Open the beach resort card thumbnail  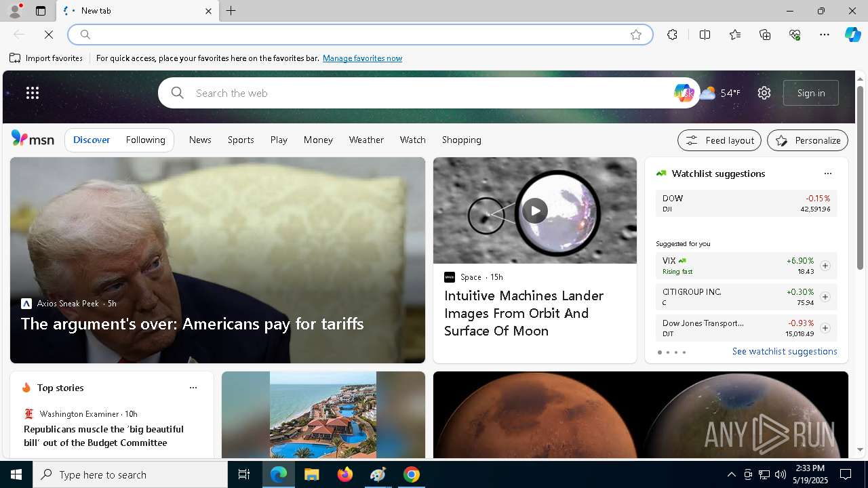pos(323,415)
